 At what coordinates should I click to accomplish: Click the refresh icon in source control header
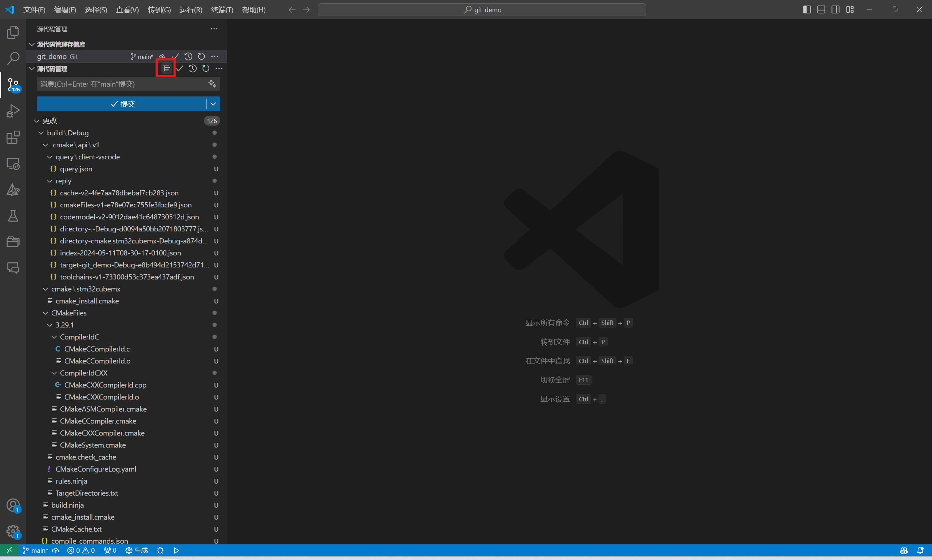click(206, 68)
